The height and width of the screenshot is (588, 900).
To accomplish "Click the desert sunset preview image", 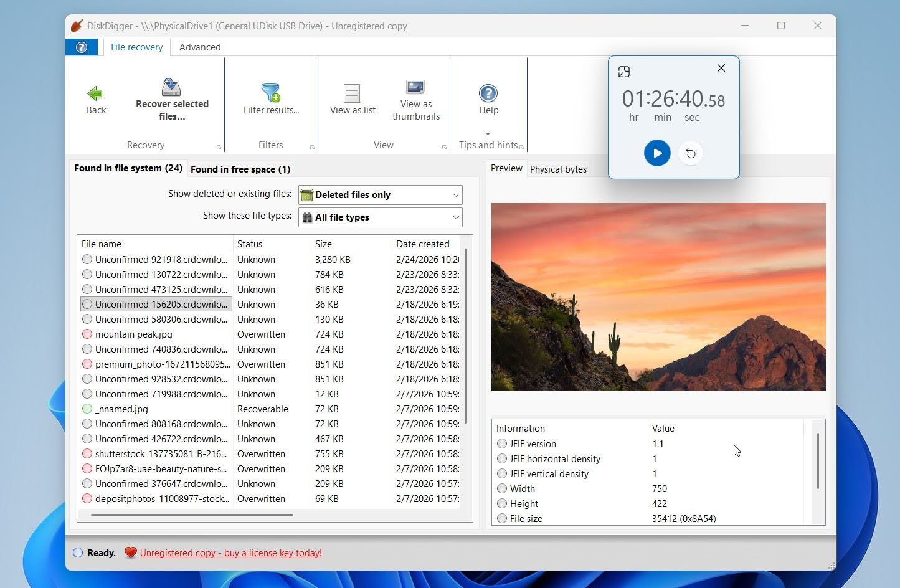I will click(658, 297).
